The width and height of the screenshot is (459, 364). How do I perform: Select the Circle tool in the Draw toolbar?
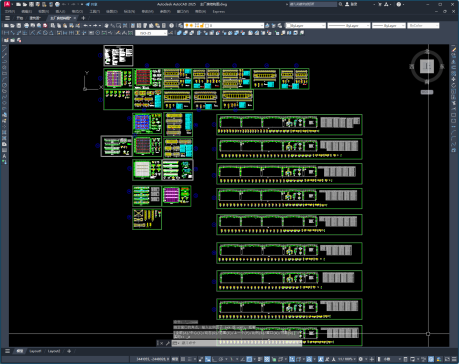pos(5,85)
